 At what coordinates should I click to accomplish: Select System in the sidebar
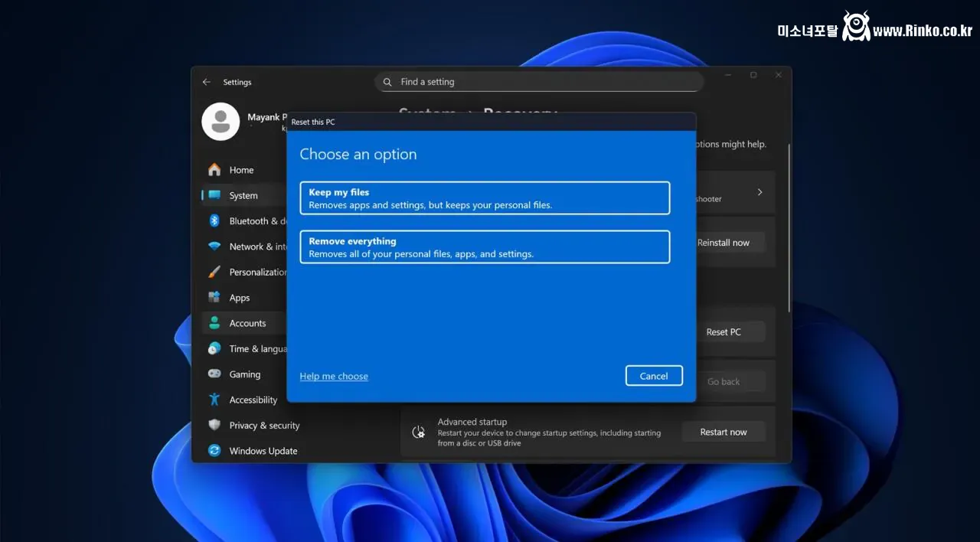click(x=243, y=196)
